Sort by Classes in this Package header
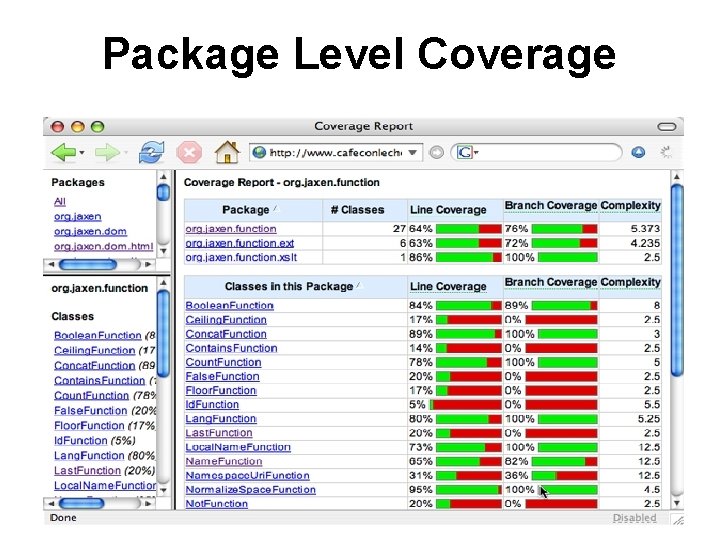 click(289, 287)
